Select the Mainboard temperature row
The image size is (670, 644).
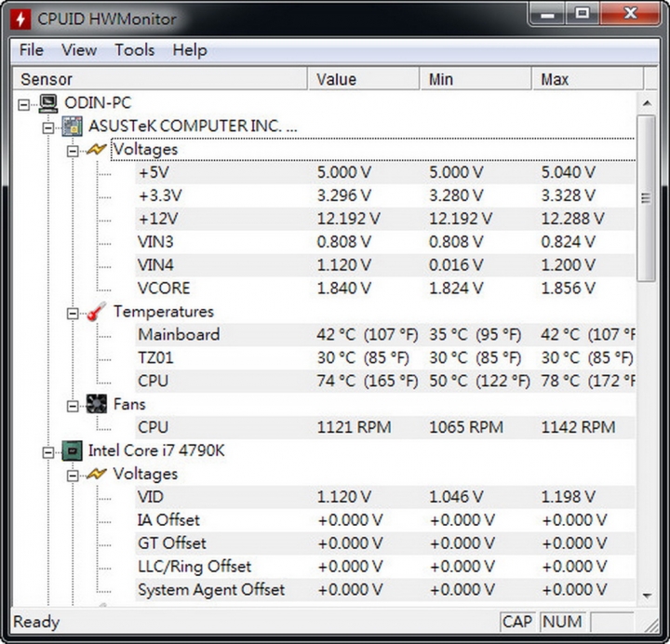click(384, 335)
